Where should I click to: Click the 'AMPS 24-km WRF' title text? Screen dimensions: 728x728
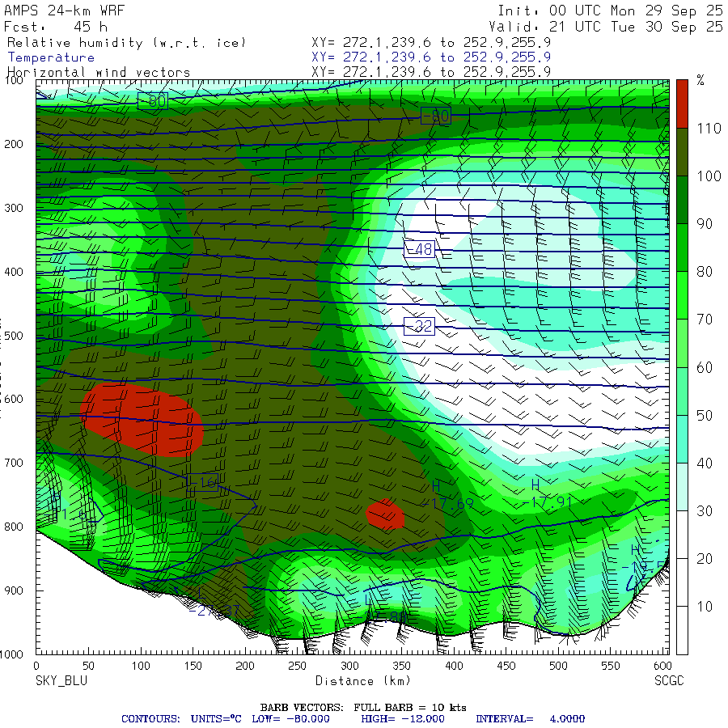(x=64, y=11)
